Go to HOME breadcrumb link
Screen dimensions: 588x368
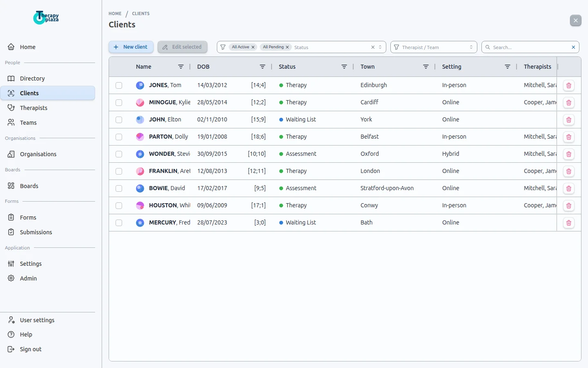tap(115, 13)
